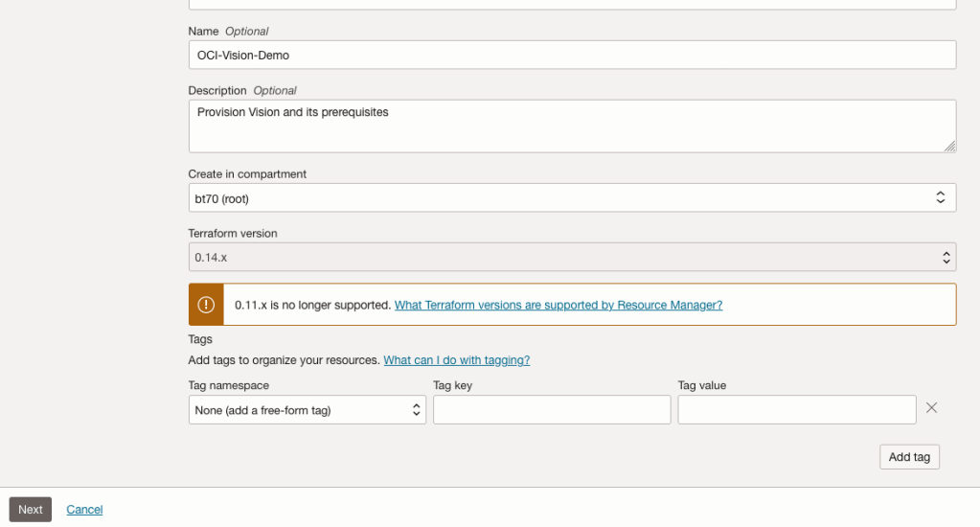Remove the tag row with the X icon

pyautogui.click(x=931, y=408)
